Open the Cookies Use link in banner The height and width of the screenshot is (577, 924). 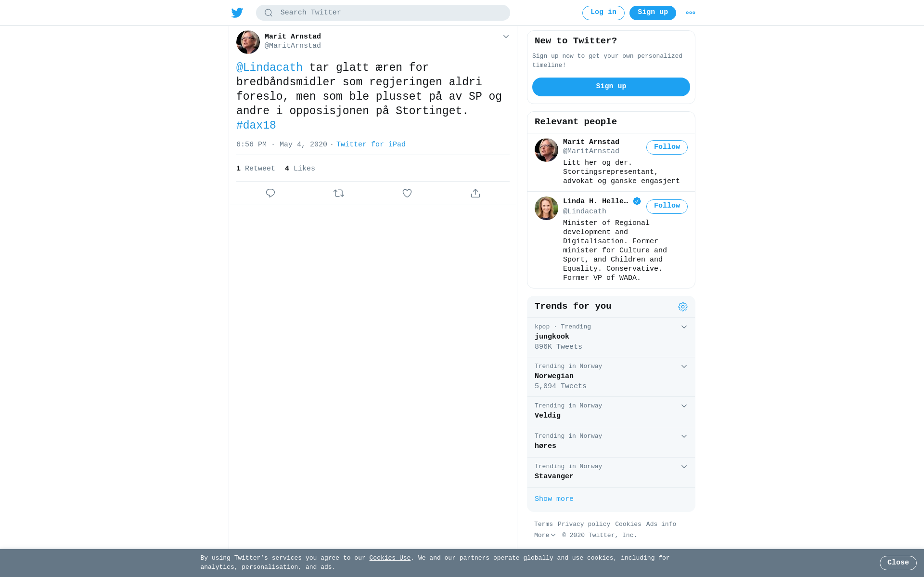[x=390, y=558]
